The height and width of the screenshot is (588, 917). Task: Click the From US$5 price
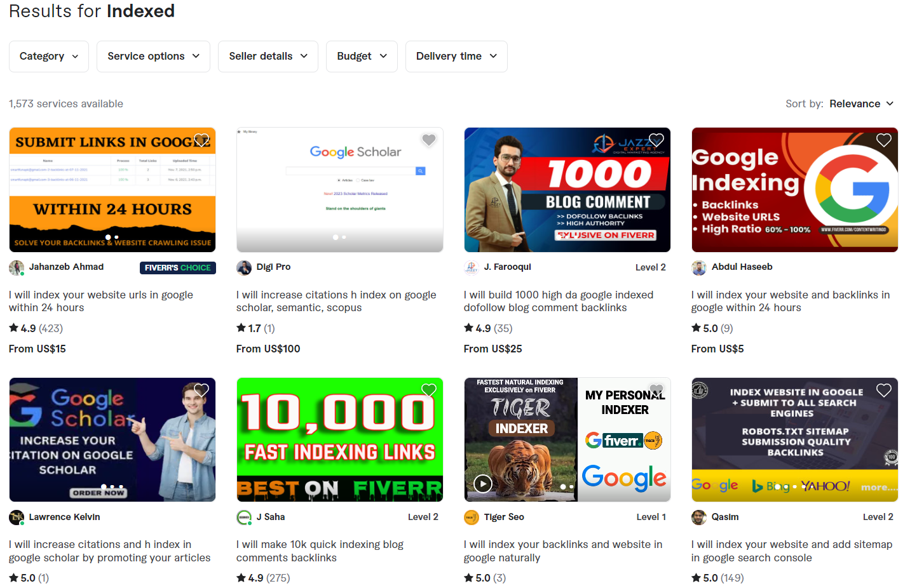point(717,349)
